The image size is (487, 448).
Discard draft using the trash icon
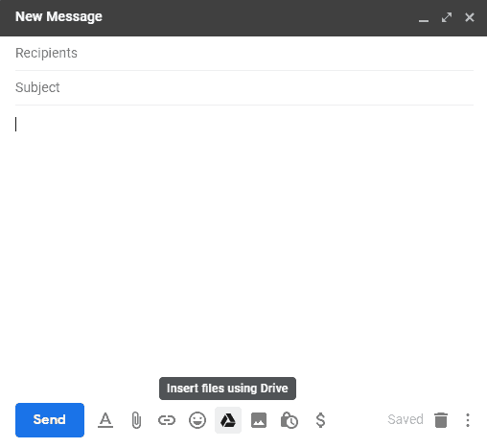[441, 420]
